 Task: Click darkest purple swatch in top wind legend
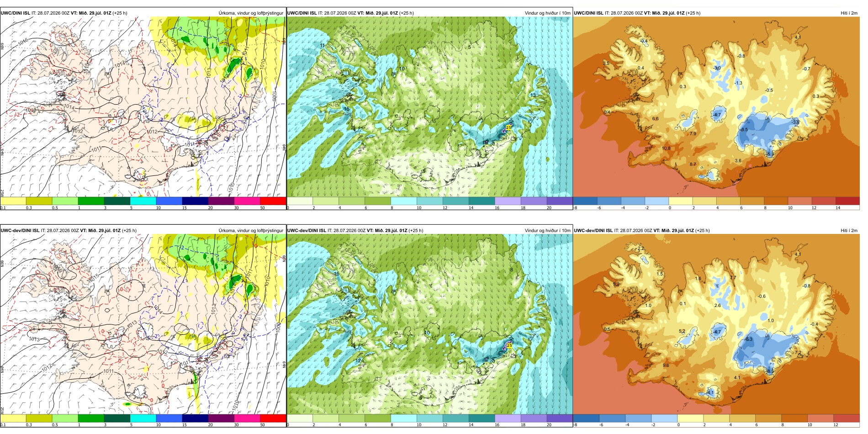tap(560, 201)
